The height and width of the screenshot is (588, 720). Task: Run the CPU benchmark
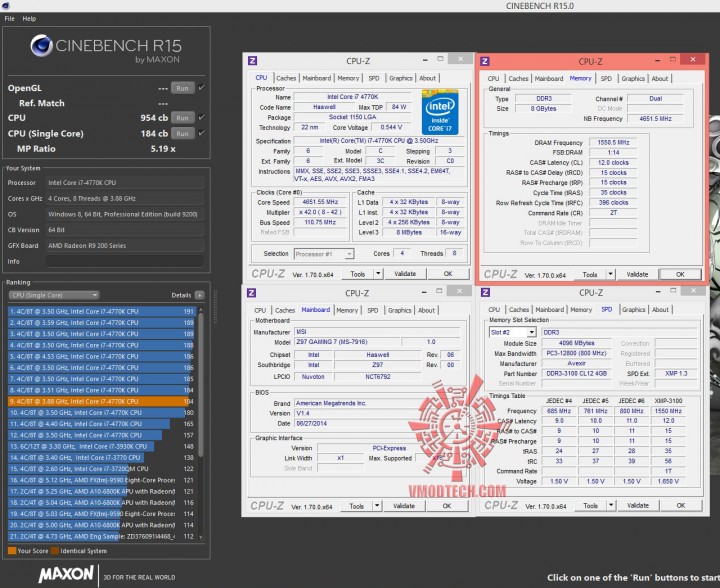tap(182, 118)
